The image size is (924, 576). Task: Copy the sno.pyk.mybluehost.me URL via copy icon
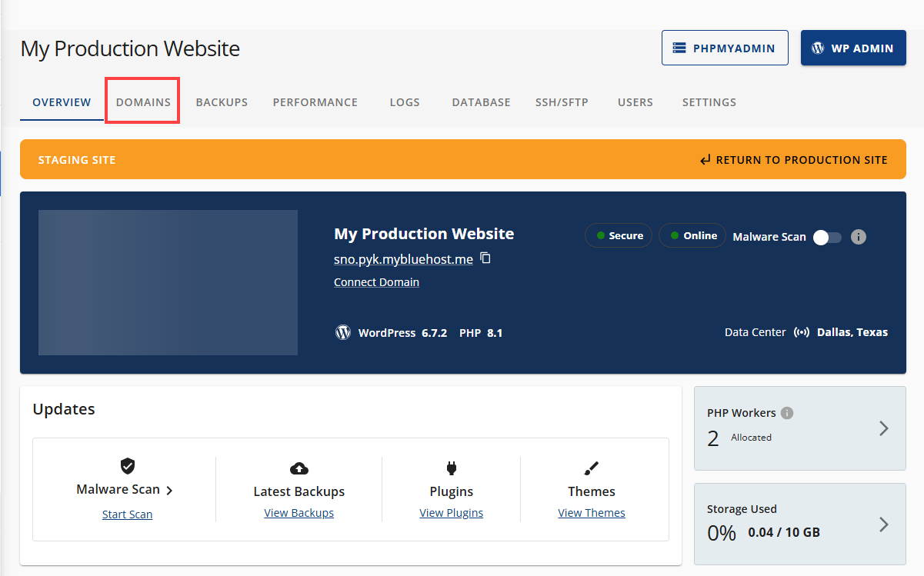(x=485, y=259)
